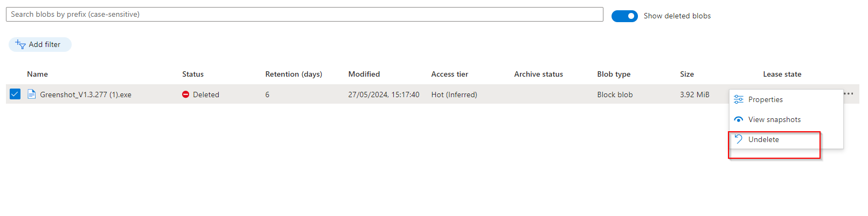Select Properties in the context menu

coord(765,99)
